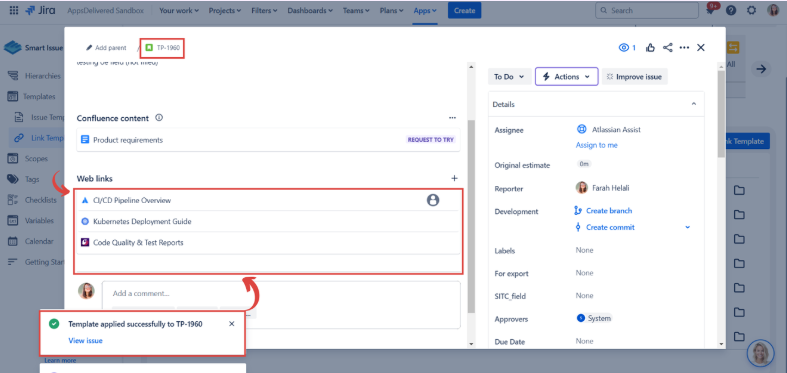The image size is (787, 373).
Task: Click Assign to me link
Action: pyautogui.click(x=597, y=145)
